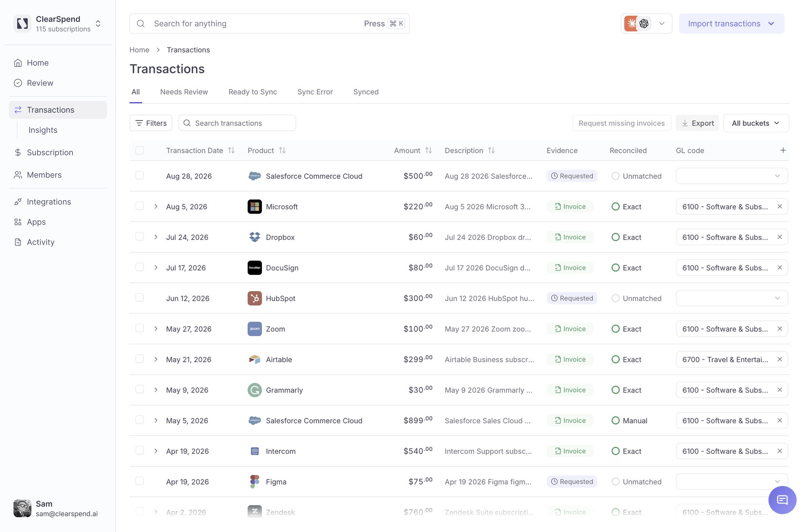Expand the Microsoft transaction row

pos(156,207)
